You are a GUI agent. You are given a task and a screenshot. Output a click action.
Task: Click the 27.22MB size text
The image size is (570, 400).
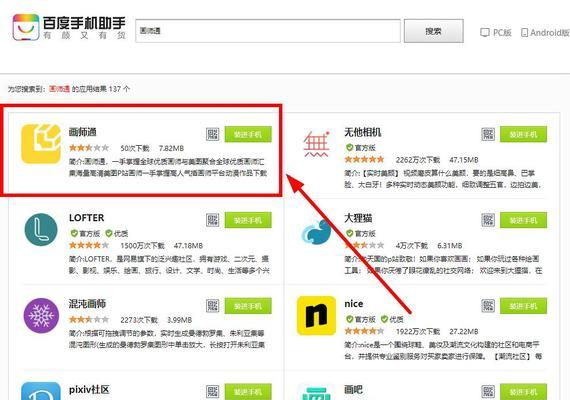tap(464, 331)
